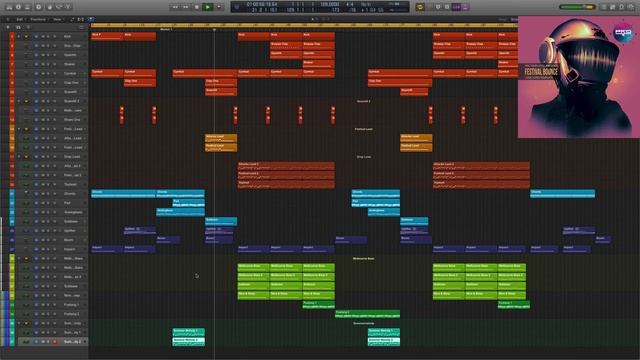The width and height of the screenshot is (640, 360).
Task: Click the Kick track color strip
Action: click(x=12, y=36)
